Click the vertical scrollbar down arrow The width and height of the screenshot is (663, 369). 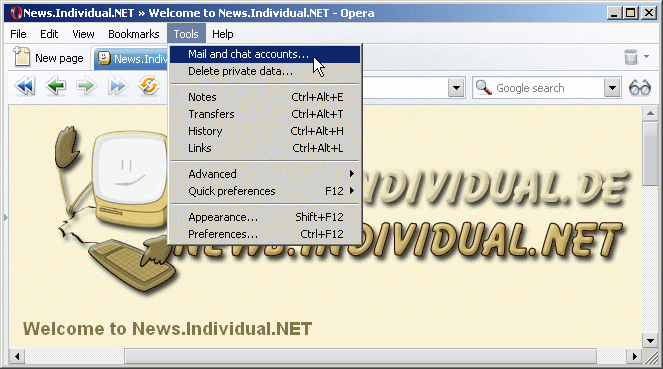point(650,340)
